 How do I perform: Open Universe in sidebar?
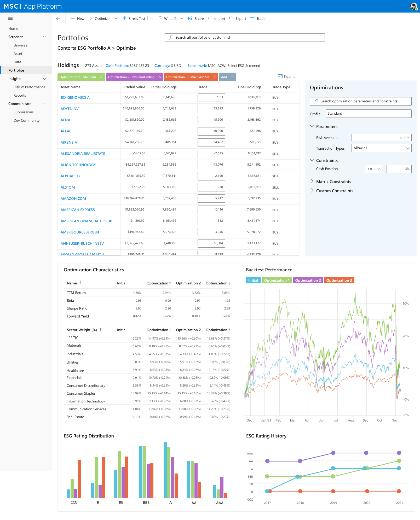[x=20, y=45]
